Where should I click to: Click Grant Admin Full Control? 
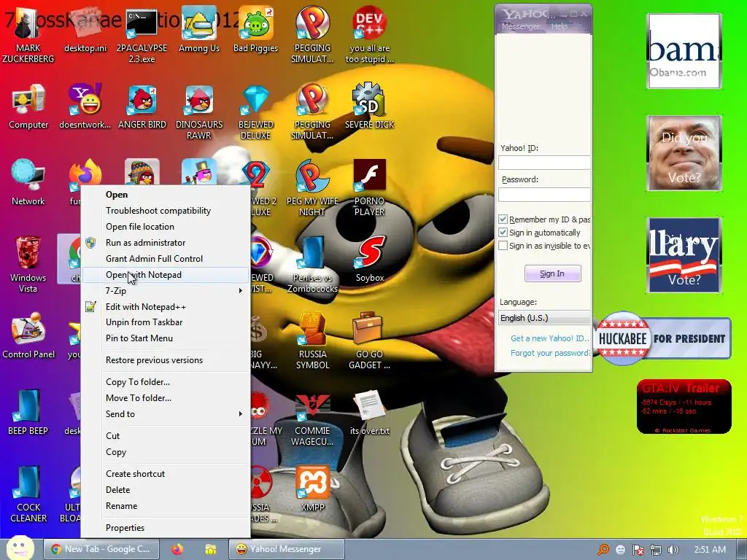click(166, 259)
